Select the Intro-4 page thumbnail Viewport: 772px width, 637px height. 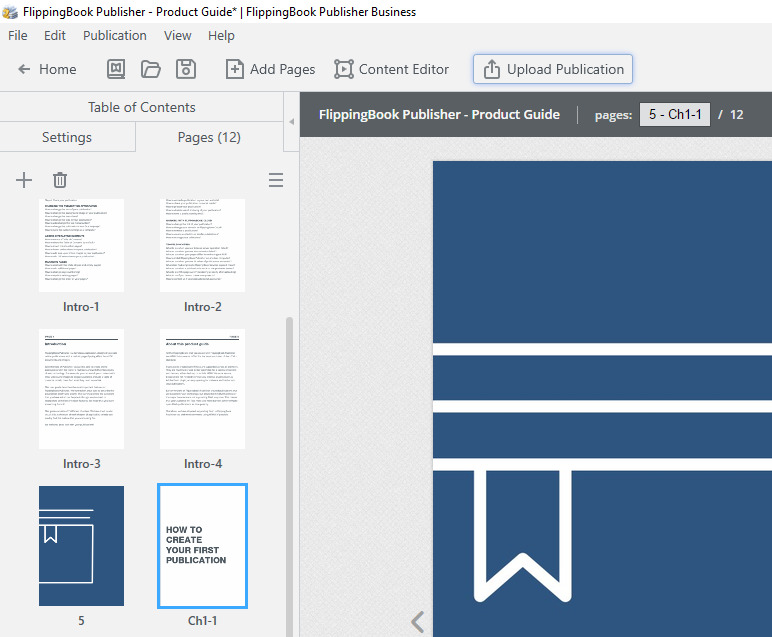pyautogui.click(x=202, y=389)
